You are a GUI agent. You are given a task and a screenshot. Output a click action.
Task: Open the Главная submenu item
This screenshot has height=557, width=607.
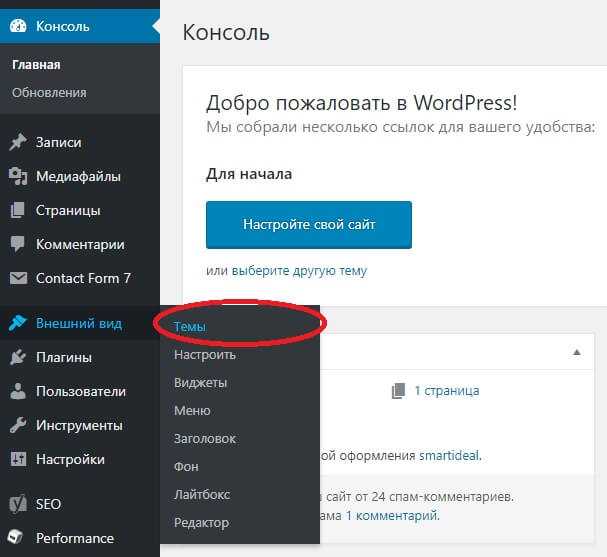pos(36,65)
